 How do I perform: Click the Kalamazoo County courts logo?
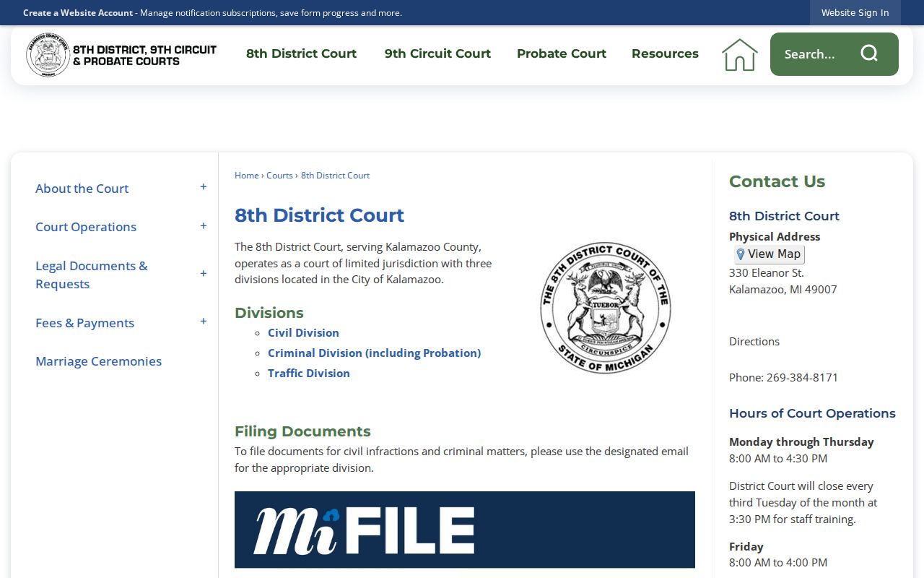(x=121, y=55)
